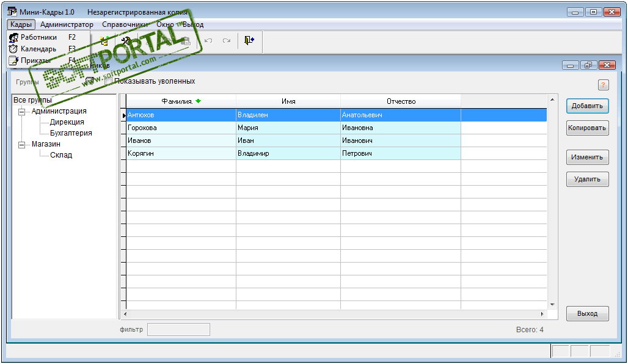Restore the inner Работники child window

[588, 65]
